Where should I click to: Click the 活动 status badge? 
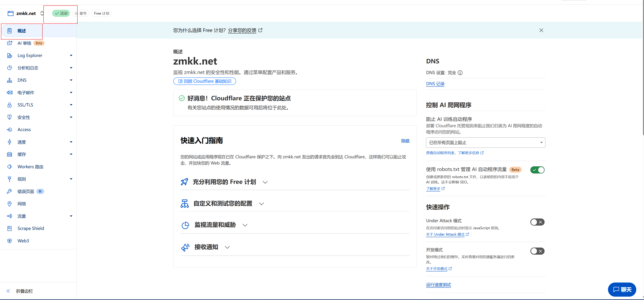click(61, 13)
